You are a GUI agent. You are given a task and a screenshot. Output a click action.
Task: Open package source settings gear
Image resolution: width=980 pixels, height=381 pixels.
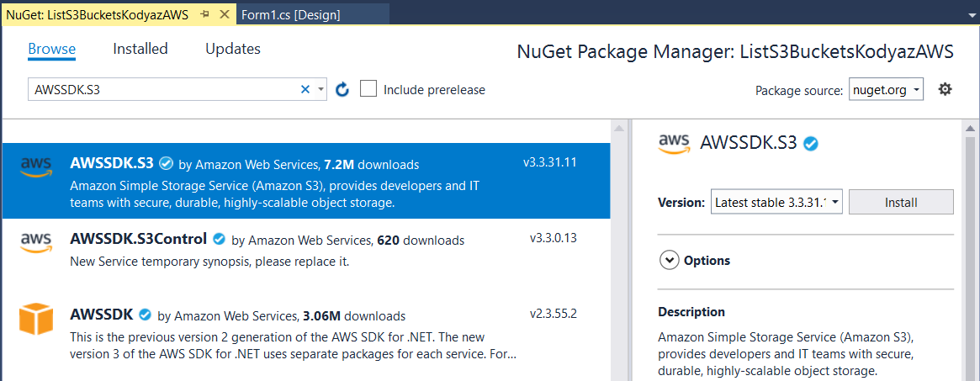tap(945, 89)
